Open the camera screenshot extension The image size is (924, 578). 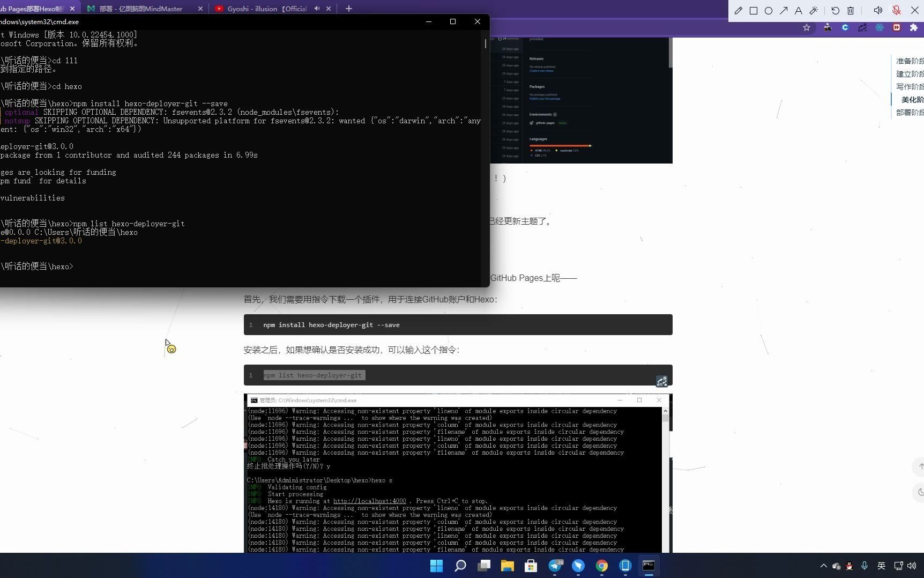point(828,27)
